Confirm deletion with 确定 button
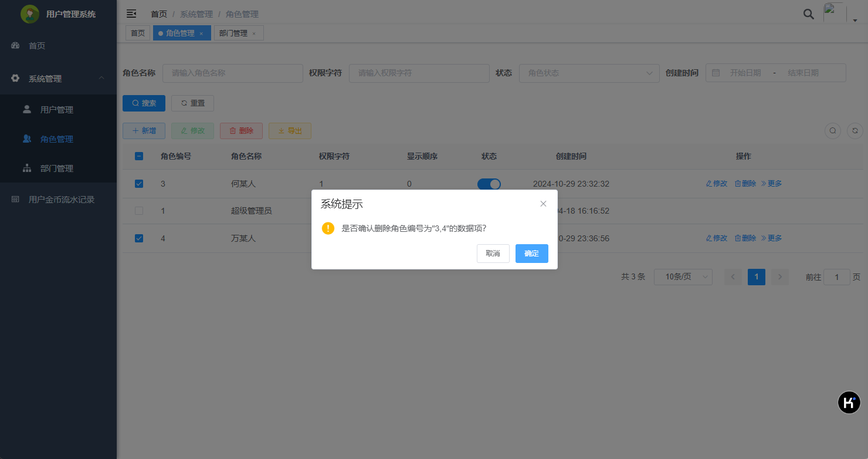Screen dimensions: 868x459 pyautogui.click(x=532, y=254)
